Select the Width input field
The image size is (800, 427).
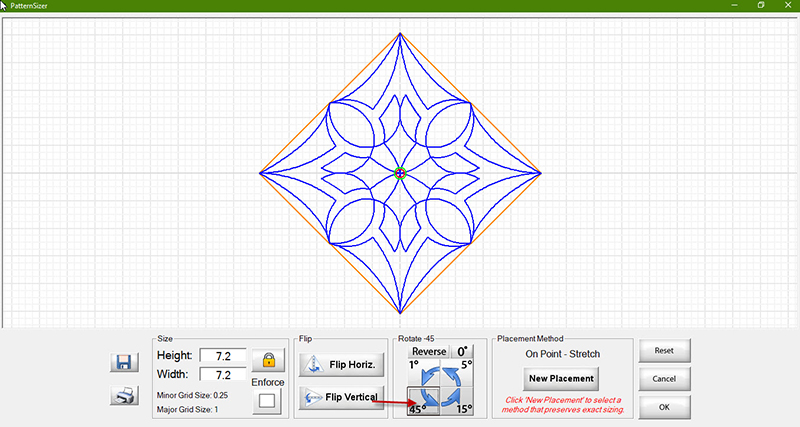click(222, 375)
